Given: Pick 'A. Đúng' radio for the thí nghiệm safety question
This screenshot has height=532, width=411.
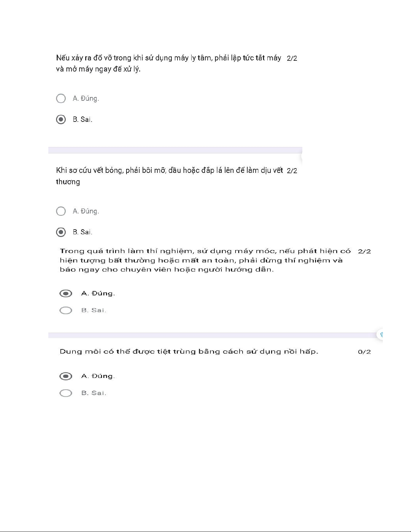Looking at the screenshot, I should [x=66, y=293].
